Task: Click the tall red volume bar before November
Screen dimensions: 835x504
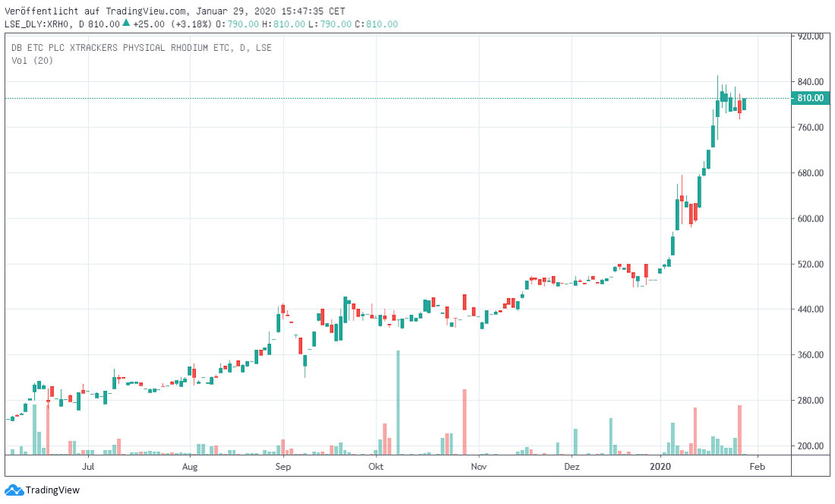Action: [x=465, y=422]
